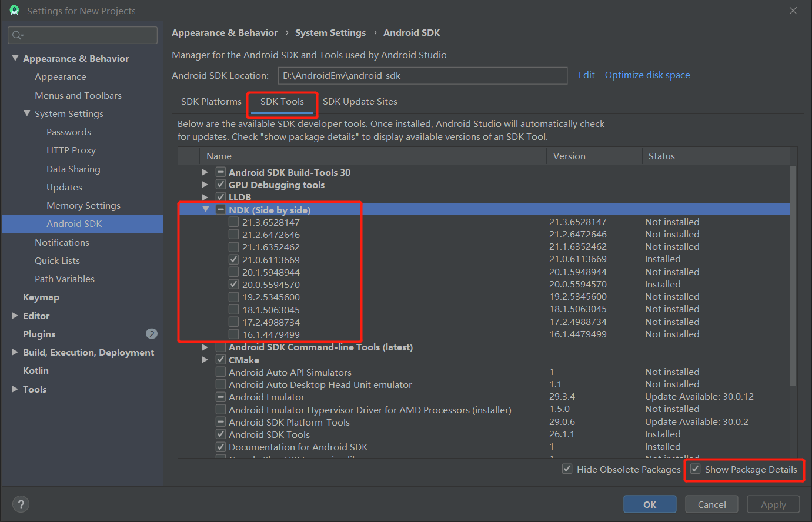812x522 pixels.
Task: Expand Android SDK Command-line Tools row
Action: pos(205,347)
